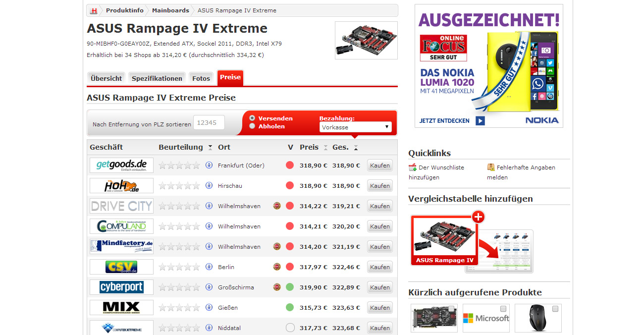Viewport: 644px width, 335px height.
Task: Click the graphics card recent product thumbnail
Action: pyautogui.click(x=434, y=318)
